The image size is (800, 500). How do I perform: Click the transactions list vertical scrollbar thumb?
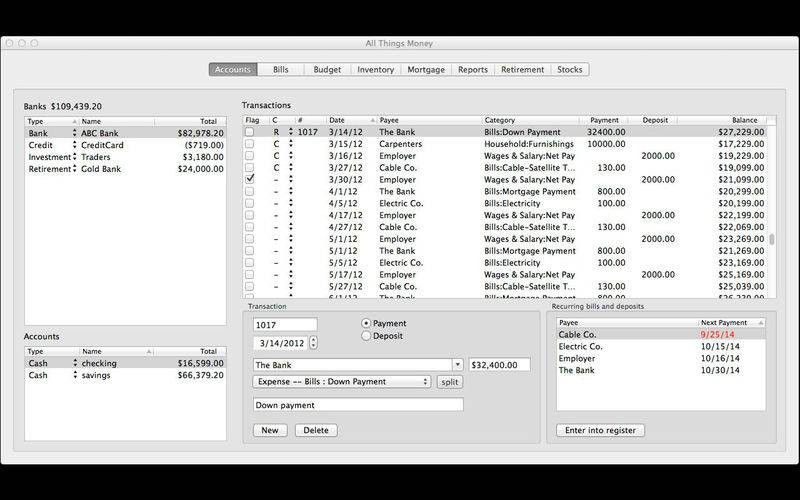(771, 240)
